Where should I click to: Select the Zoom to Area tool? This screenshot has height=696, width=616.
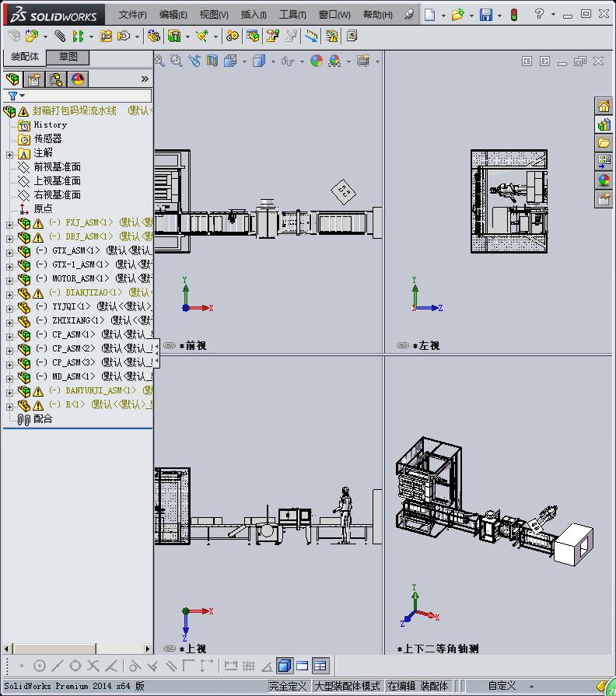click(x=177, y=61)
